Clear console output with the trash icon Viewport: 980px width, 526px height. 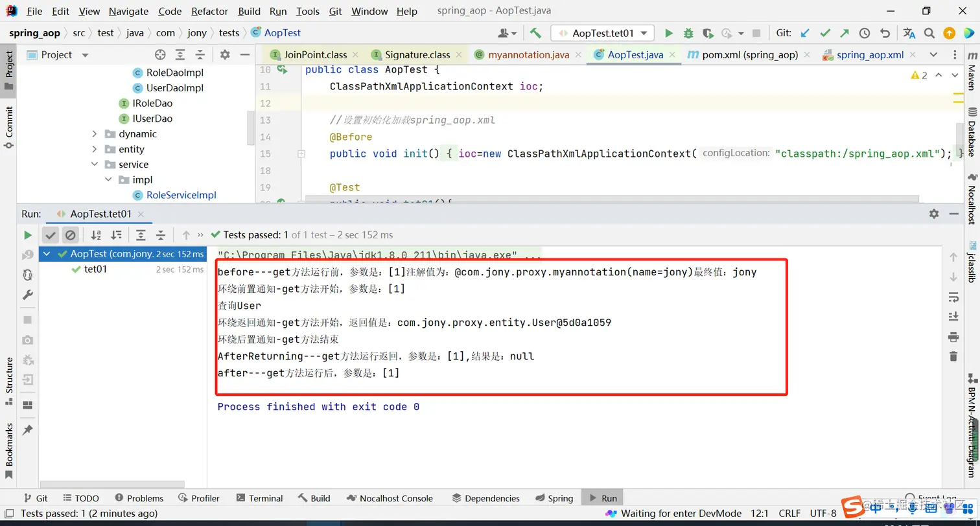point(953,356)
